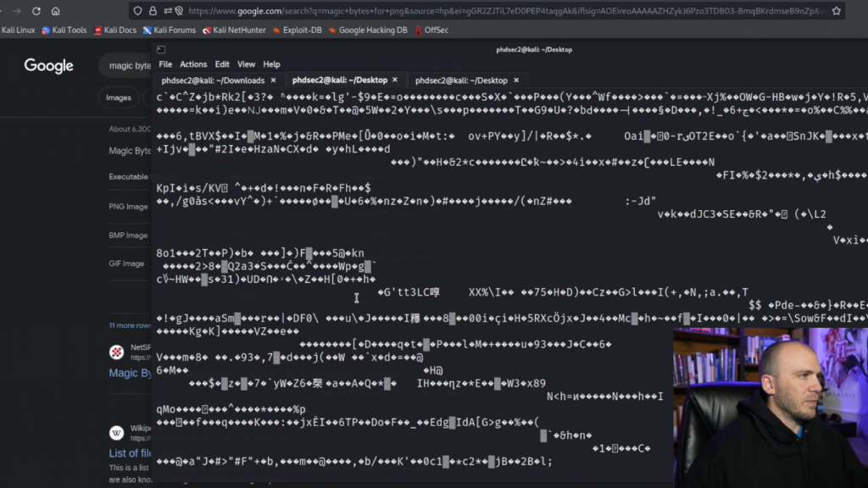868x488 pixels.
Task: Open the tracking protection shield icon
Action: (138, 11)
